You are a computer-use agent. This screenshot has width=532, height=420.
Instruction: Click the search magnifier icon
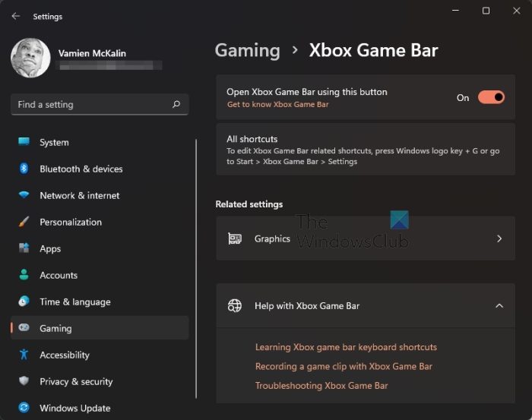pyautogui.click(x=176, y=104)
